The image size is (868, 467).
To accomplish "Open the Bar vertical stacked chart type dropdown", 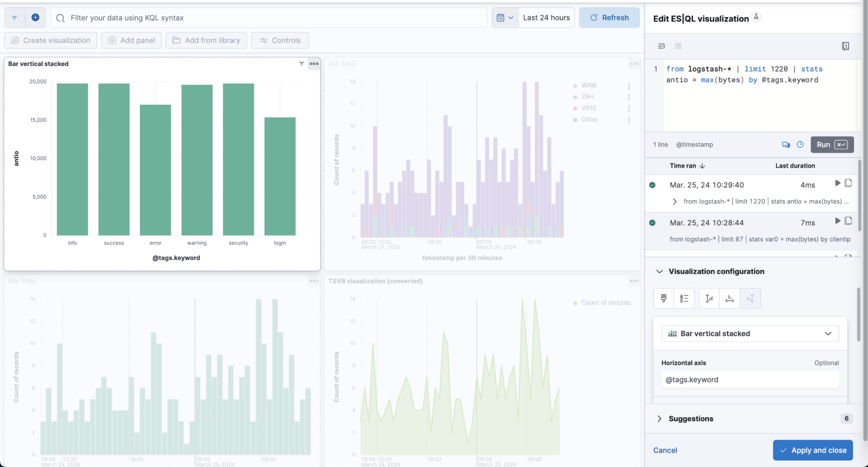I will (x=750, y=334).
